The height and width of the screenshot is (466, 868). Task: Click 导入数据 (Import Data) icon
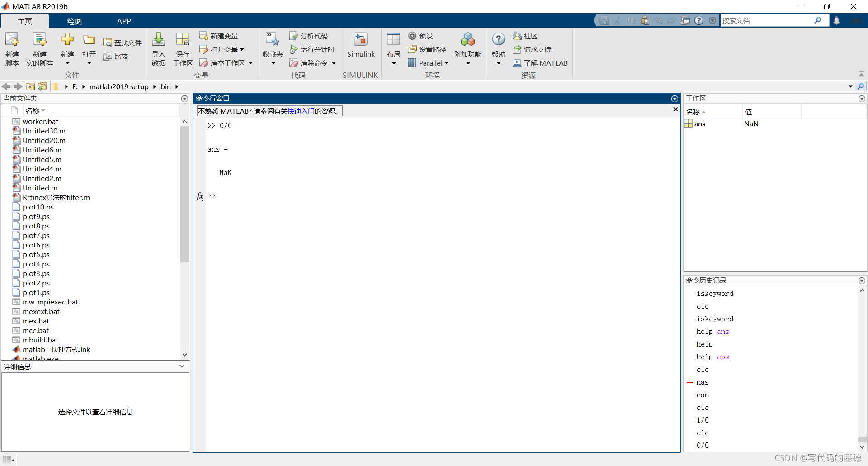click(x=159, y=40)
